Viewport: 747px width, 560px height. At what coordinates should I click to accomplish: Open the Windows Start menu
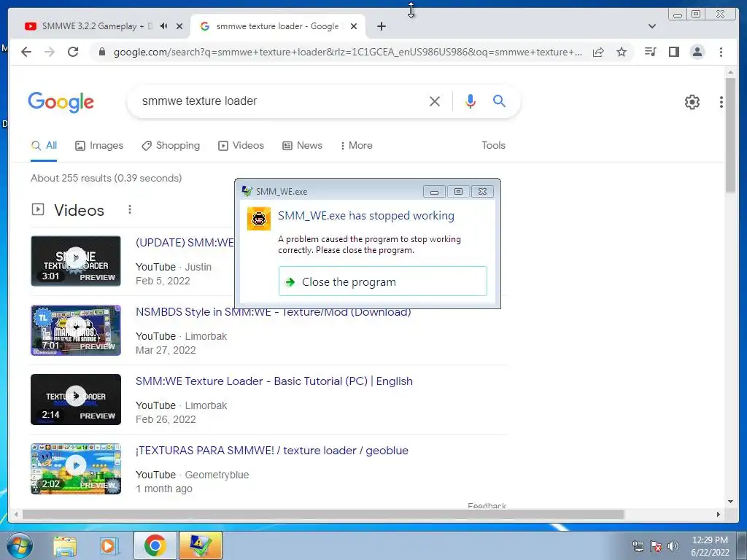[19, 545]
